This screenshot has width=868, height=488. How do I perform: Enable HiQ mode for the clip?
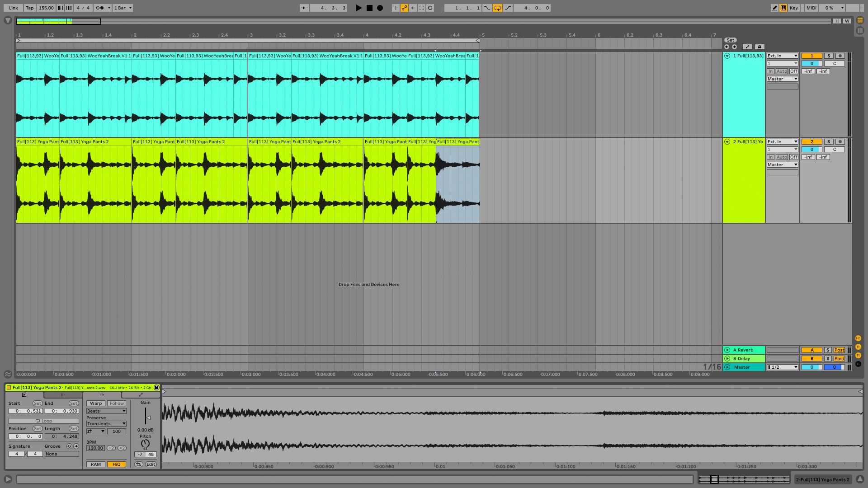117,464
